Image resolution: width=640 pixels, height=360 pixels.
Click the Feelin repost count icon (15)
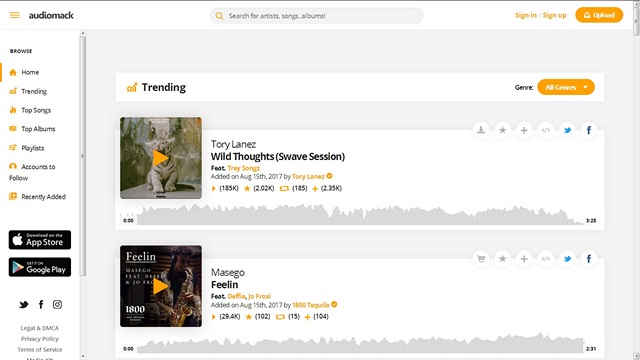(280, 316)
